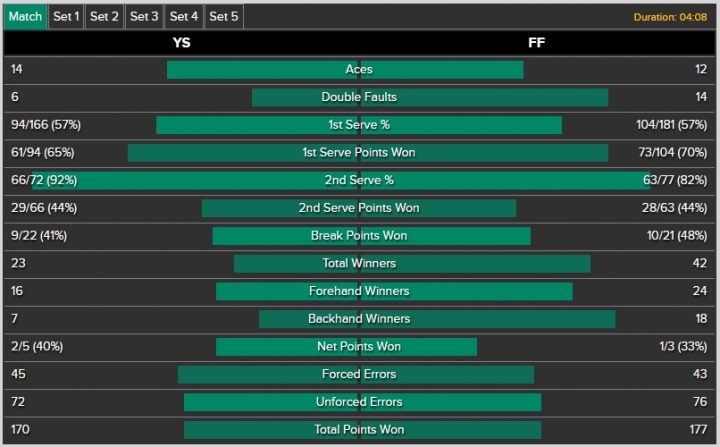Switch to the Match tab

point(25,17)
